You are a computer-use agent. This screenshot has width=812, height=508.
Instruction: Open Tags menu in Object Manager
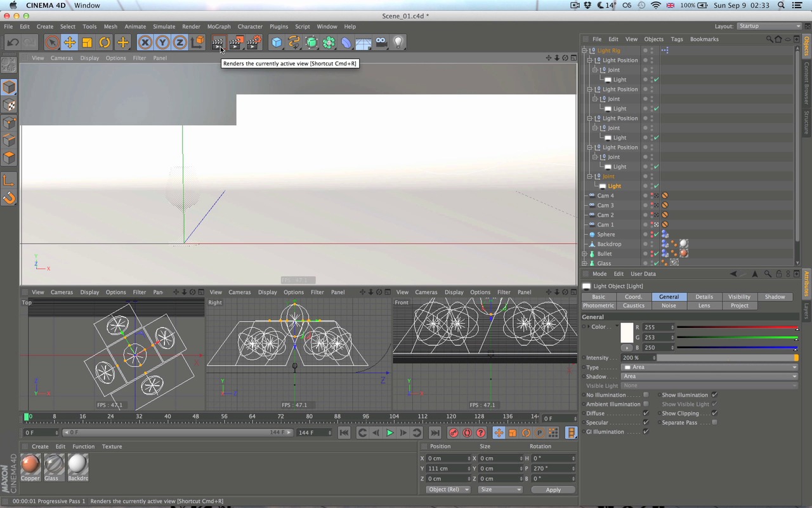pos(677,39)
